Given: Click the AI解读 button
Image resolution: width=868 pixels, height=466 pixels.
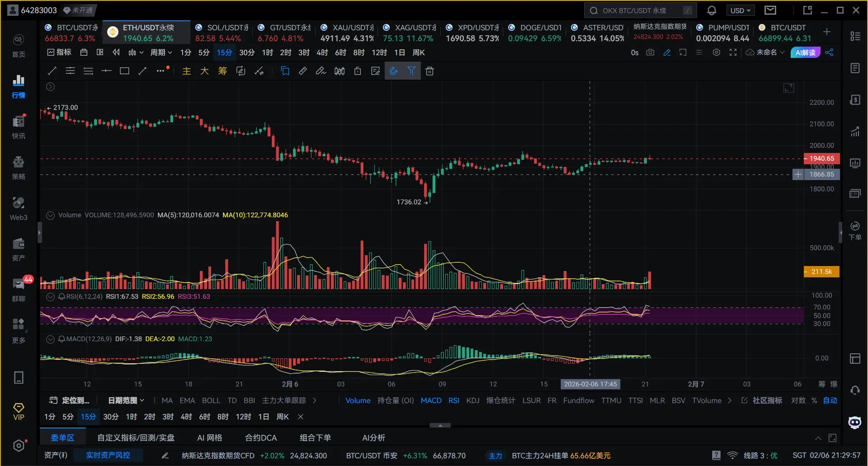Looking at the screenshot, I should tap(806, 52).
